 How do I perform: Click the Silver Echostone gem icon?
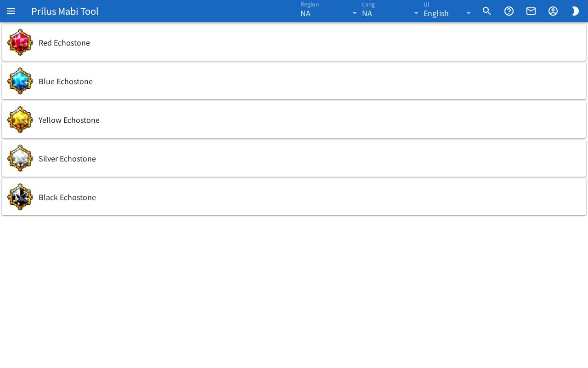tap(20, 158)
